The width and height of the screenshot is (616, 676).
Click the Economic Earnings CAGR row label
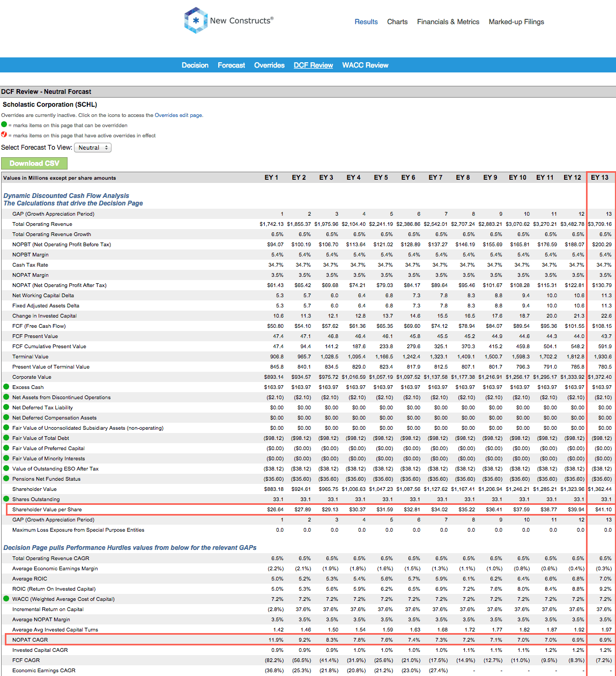[x=44, y=670]
